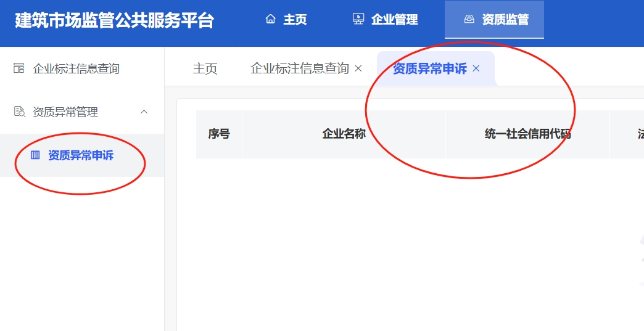This screenshot has width=644, height=331.
Task: Click the grid icon beside 资质异常申诉 in sidebar
Action: click(x=35, y=155)
